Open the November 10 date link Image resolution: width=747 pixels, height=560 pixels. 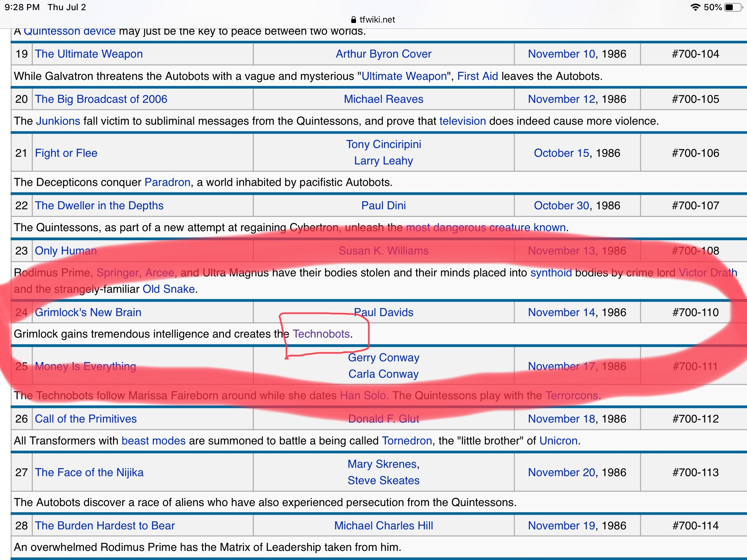coord(561,54)
